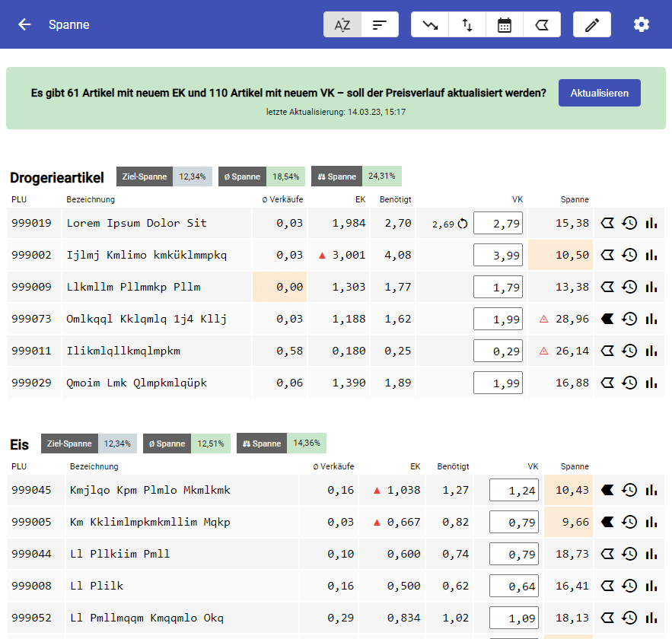The height and width of the screenshot is (639, 672).
Task: Toggle the label tag filter in toolbar
Action: click(542, 25)
